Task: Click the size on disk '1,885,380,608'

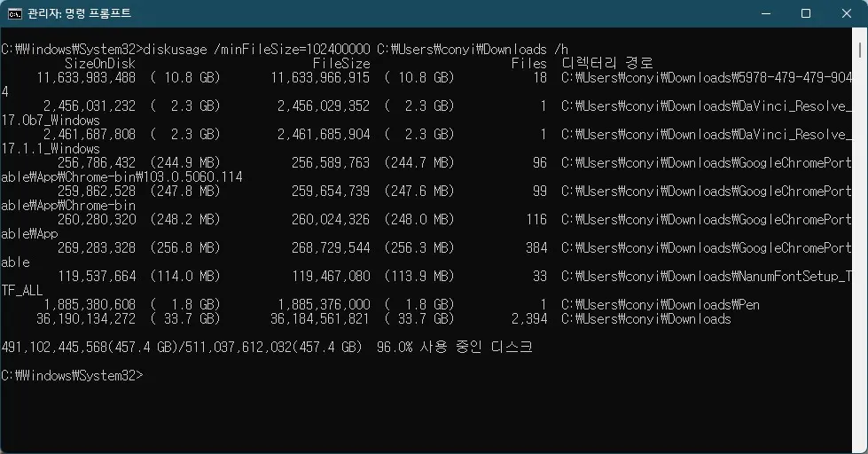Action: (x=90, y=304)
